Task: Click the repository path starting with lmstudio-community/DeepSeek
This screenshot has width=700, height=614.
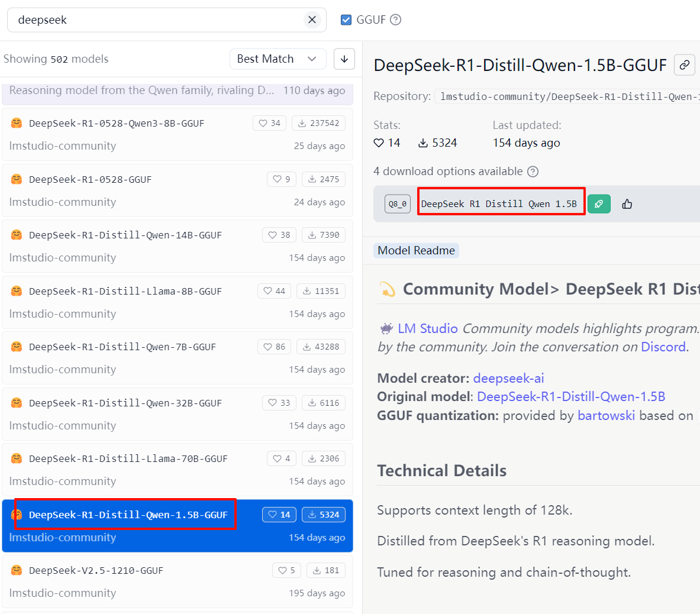Action: pos(568,97)
